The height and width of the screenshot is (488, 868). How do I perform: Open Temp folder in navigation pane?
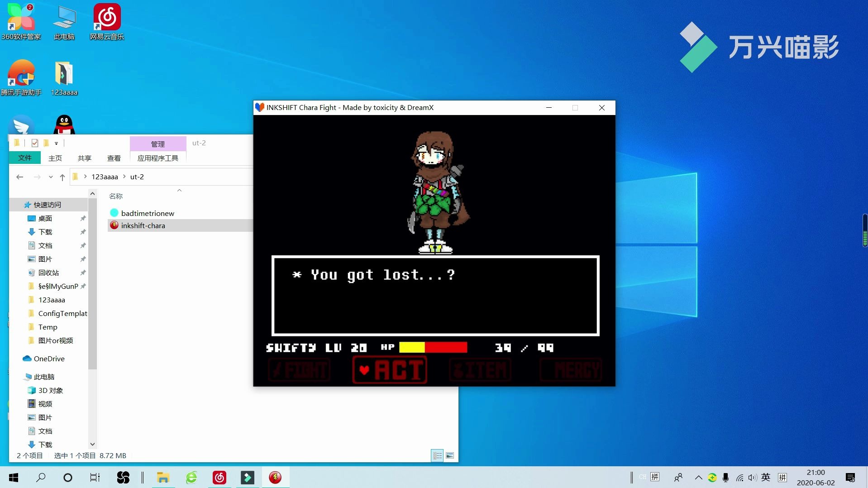48,327
